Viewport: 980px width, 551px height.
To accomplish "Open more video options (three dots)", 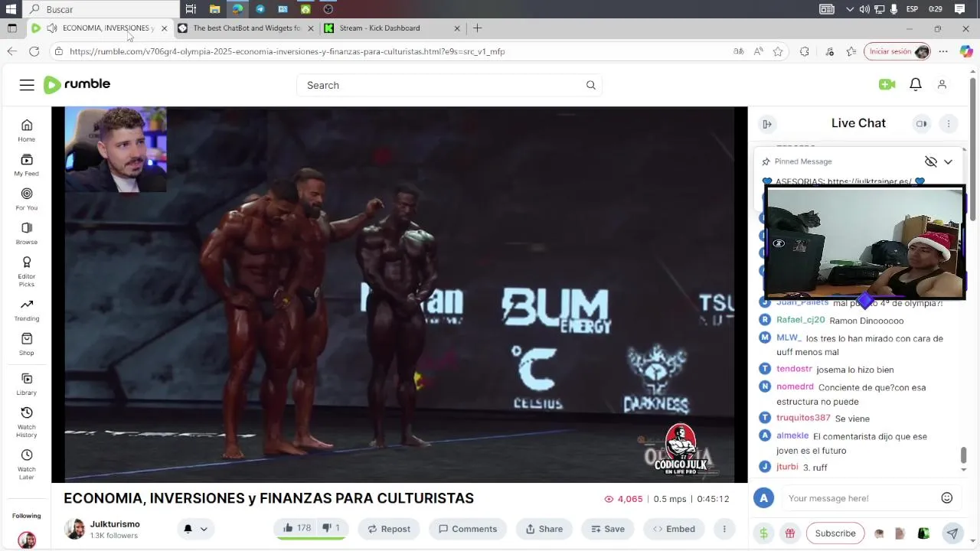I will pos(724,529).
